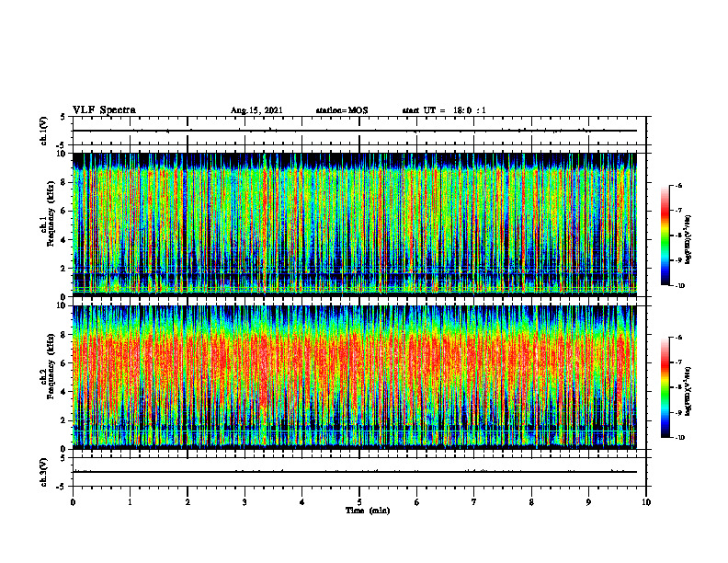Image resolution: width=728 pixels, height=563 pixels.
Task: Click the ch.2 spectrogram color bar
Action: click(665, 387)
